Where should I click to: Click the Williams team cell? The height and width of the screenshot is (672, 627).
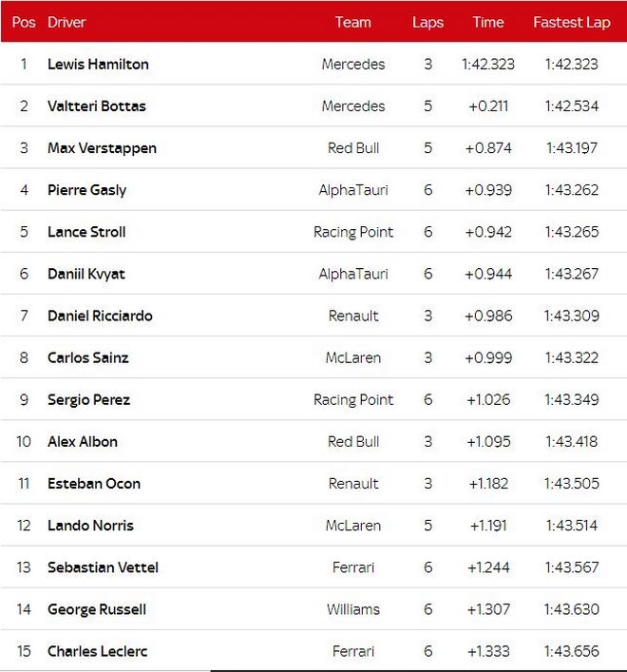click(x=352, y=609)
